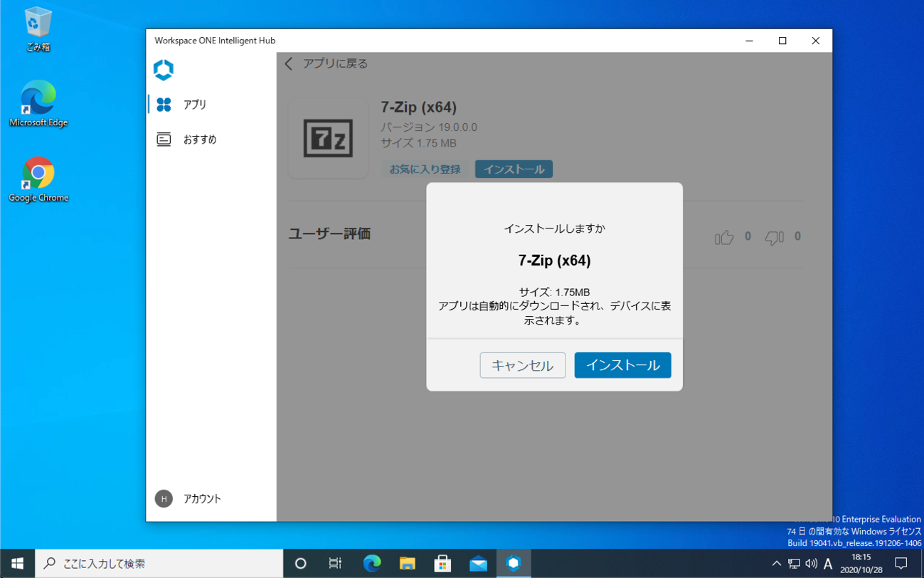Click the thumbs-up rating icon
Image resolution: width=924 pixels, height=578 pixels.
tap(724, 237)
